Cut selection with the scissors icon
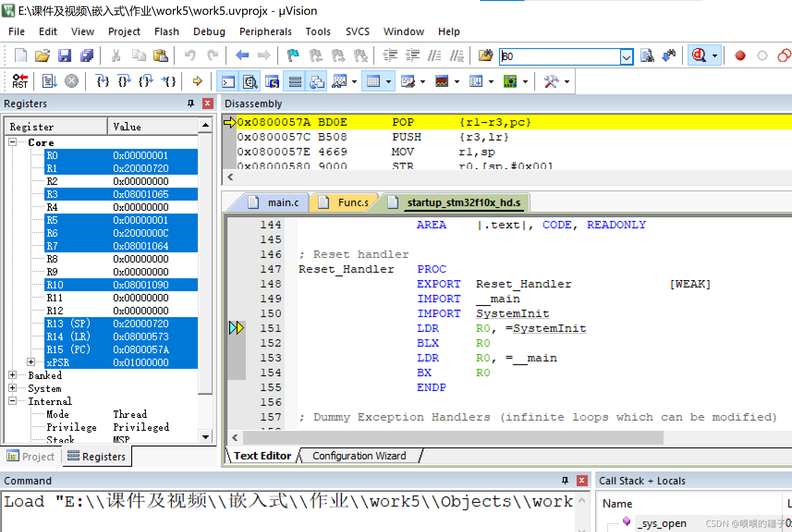792x532 pixels. (116, 56)
